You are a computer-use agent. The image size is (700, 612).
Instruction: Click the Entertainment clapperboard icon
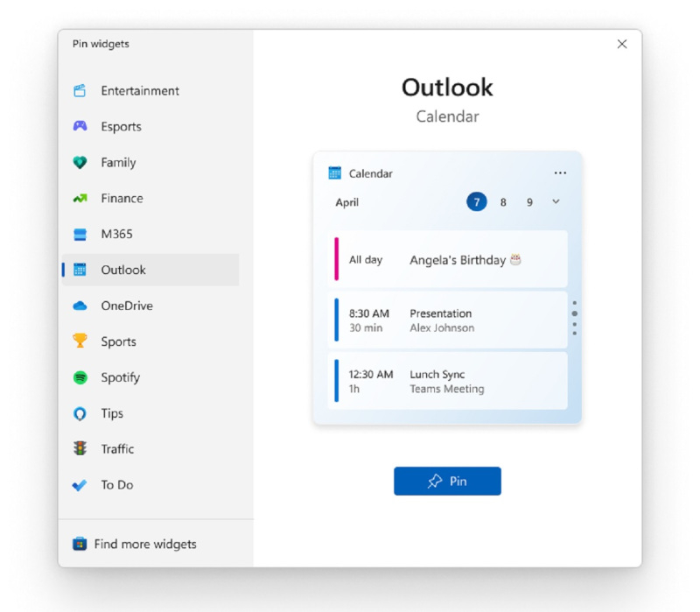(x=80, y=90)
